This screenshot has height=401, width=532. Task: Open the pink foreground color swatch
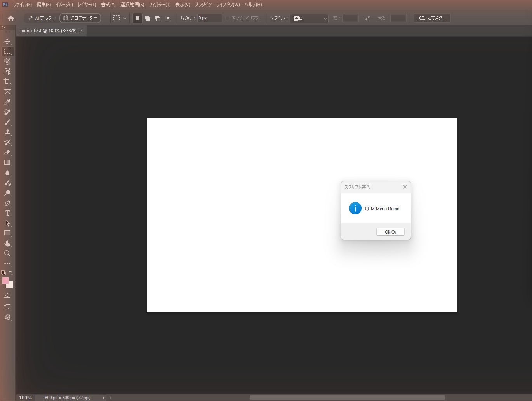pos(5,281)
